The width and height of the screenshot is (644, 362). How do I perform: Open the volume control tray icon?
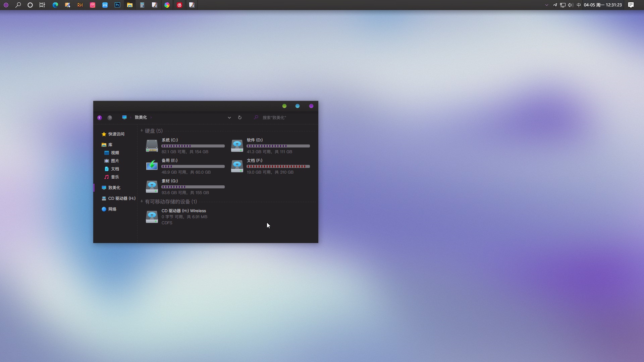click(x=571, y=5)
